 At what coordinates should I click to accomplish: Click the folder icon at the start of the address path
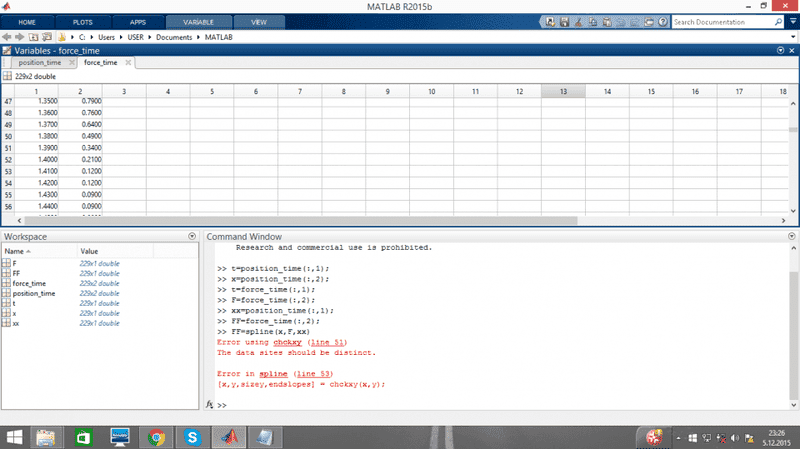tap(62, 37)
